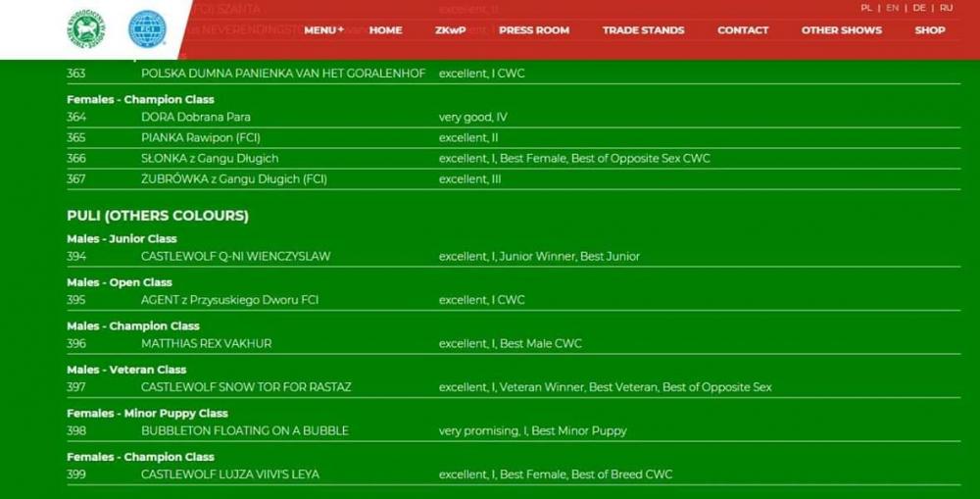Select AGENT z Przysuskiego Dworu FCI entry
The width and height of the screenshot is (980, 499).
pos(230,300)
